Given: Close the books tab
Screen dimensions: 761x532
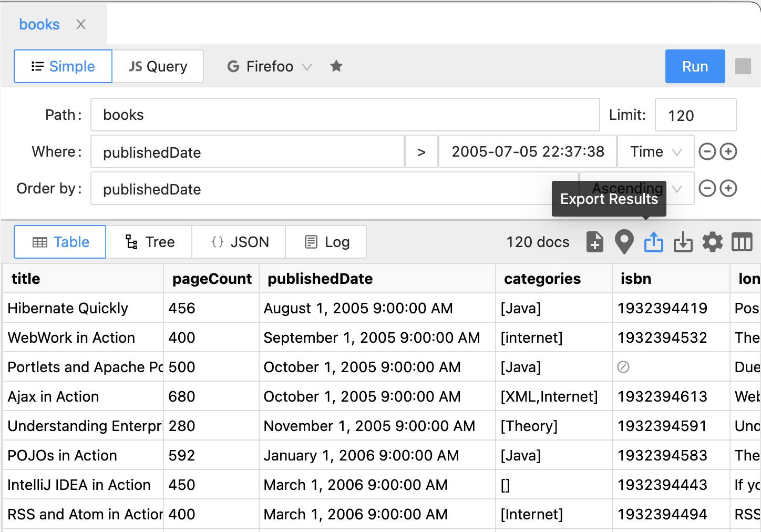Looking at the screenshot, I should click(81, 24).
